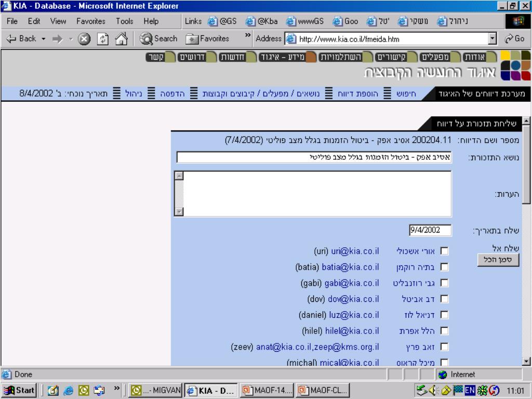This screenshot has height=399, width=532.
Task: Check the box for דב אביטל
Action: [444, 299]
